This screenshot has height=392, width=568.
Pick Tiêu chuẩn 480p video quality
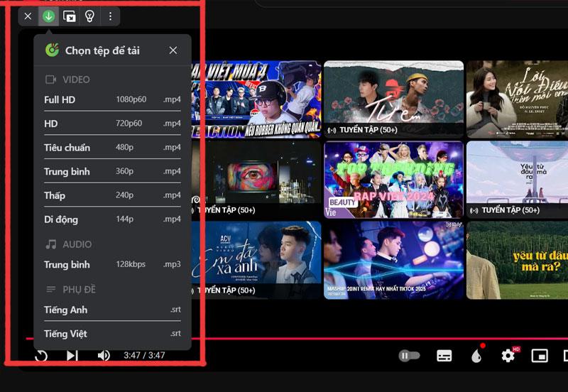(112, 148)
